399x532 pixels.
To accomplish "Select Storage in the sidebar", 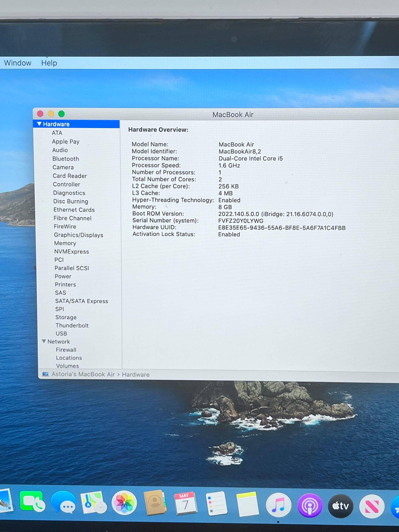I will coord(66,317).
